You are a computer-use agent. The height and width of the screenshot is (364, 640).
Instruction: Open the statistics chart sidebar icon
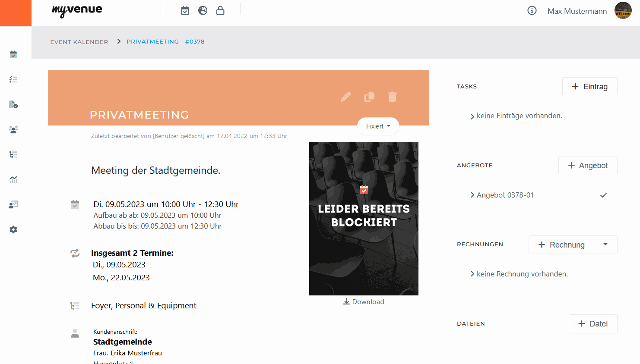tap(13, 179)
